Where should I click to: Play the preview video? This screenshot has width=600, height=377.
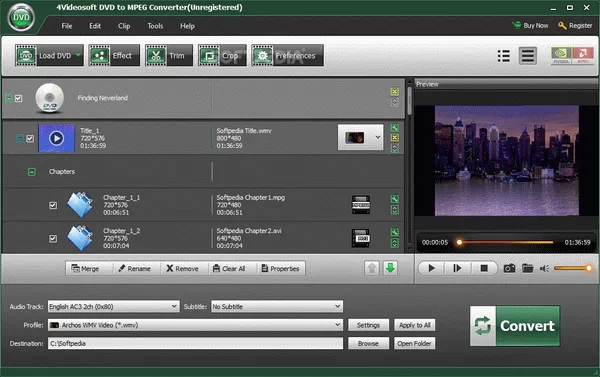coord(431,268)
